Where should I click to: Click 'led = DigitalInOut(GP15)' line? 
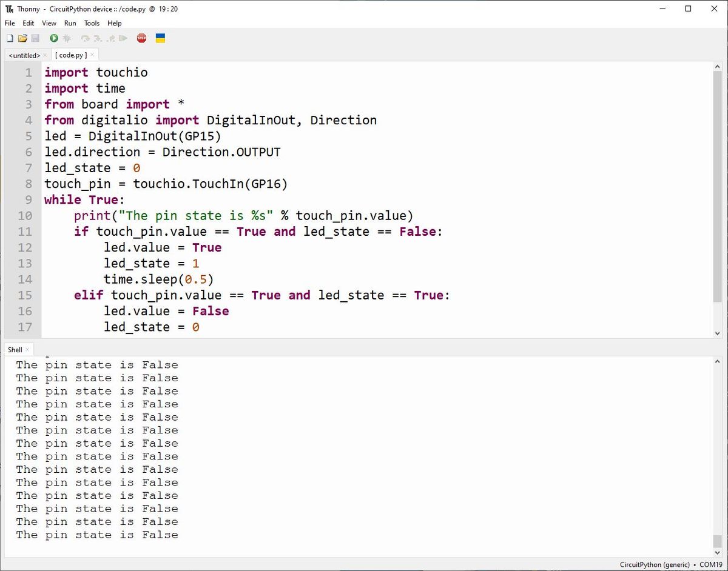coord(133,136)
